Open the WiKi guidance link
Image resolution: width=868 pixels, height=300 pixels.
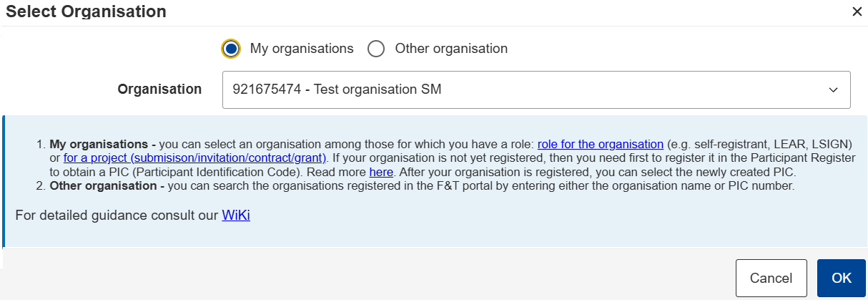(x=236, y=215)
